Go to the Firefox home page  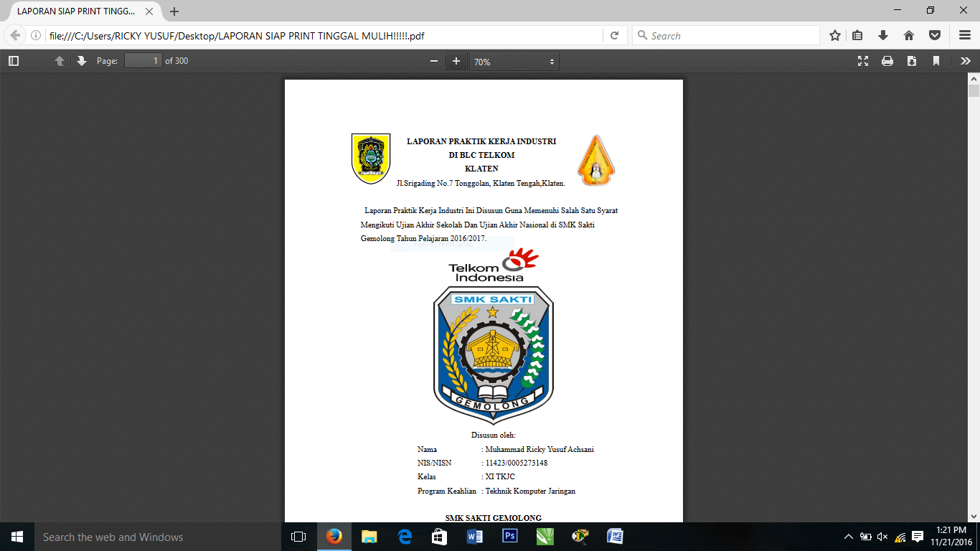909,35
